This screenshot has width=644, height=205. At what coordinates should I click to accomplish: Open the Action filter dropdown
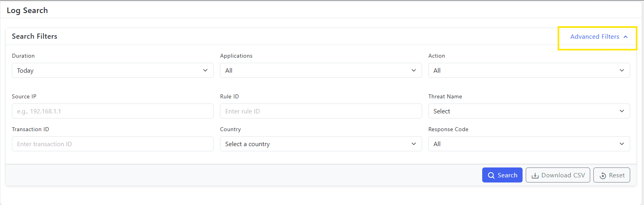(529, 70)
